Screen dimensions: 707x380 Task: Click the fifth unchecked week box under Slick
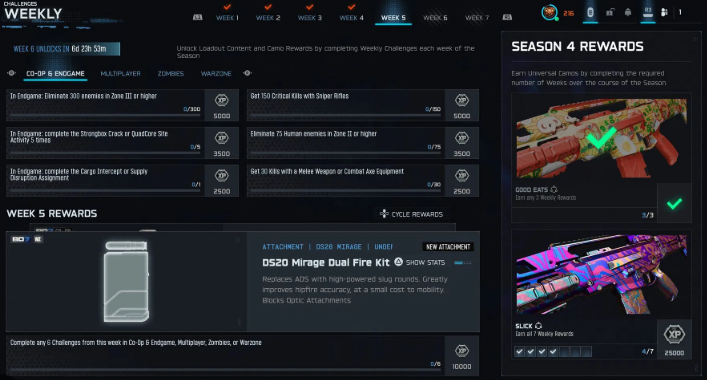click(x=565, y=352)
